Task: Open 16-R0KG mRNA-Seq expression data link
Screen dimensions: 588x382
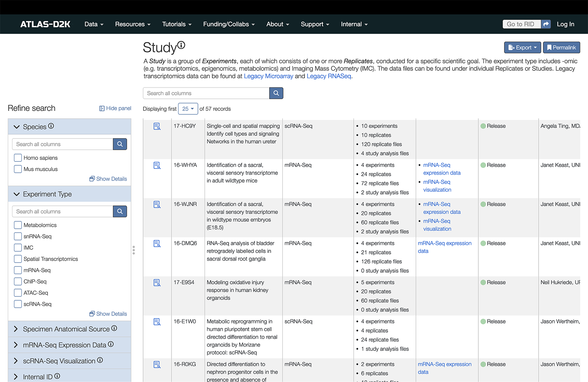Action: pyautogui.click(x=444, y=368)
